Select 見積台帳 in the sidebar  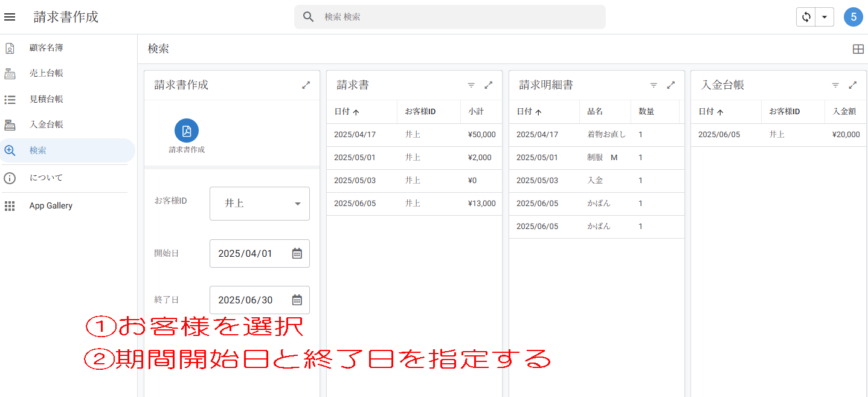click(x=46, y=99)
